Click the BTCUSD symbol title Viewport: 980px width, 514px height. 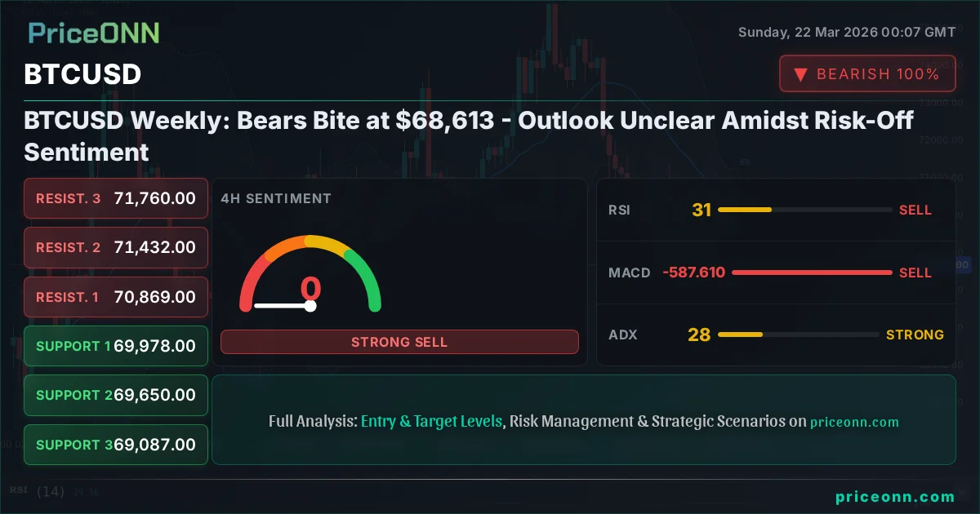tap(82, 74)
